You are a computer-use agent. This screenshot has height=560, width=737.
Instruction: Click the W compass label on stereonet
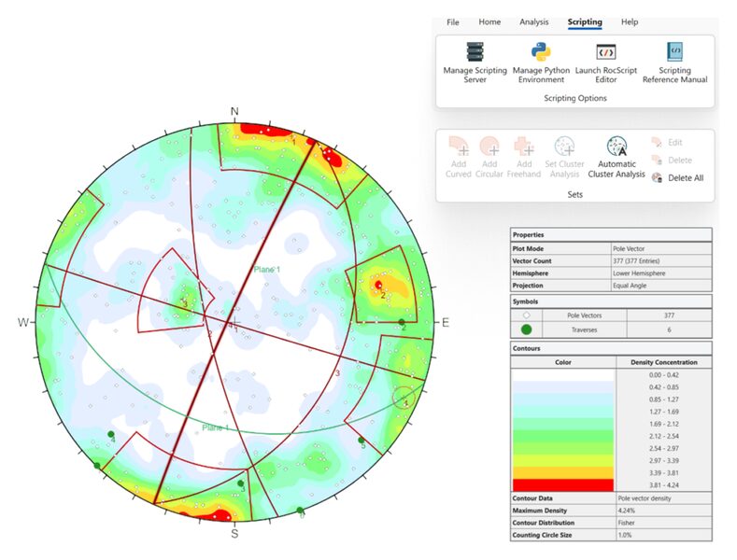tap(23, 322)
